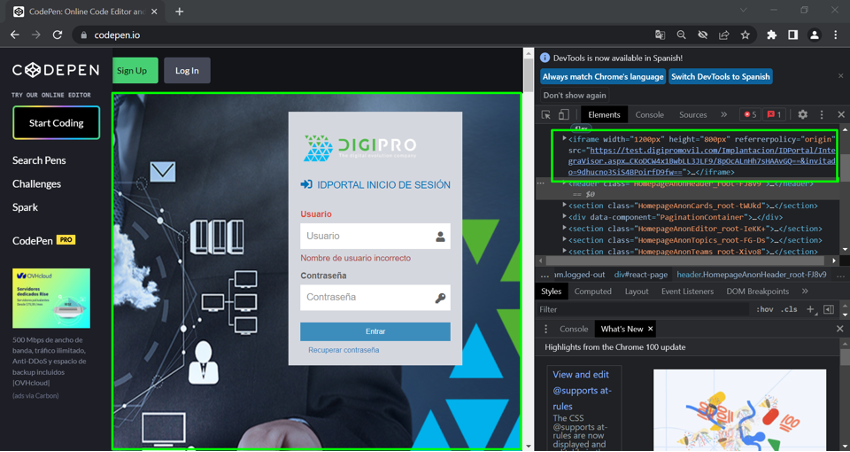Image resolution: width=850 pixels, height=452 pixels.
Task: Switch to the Console tab in DevTools
Action: 649,115
